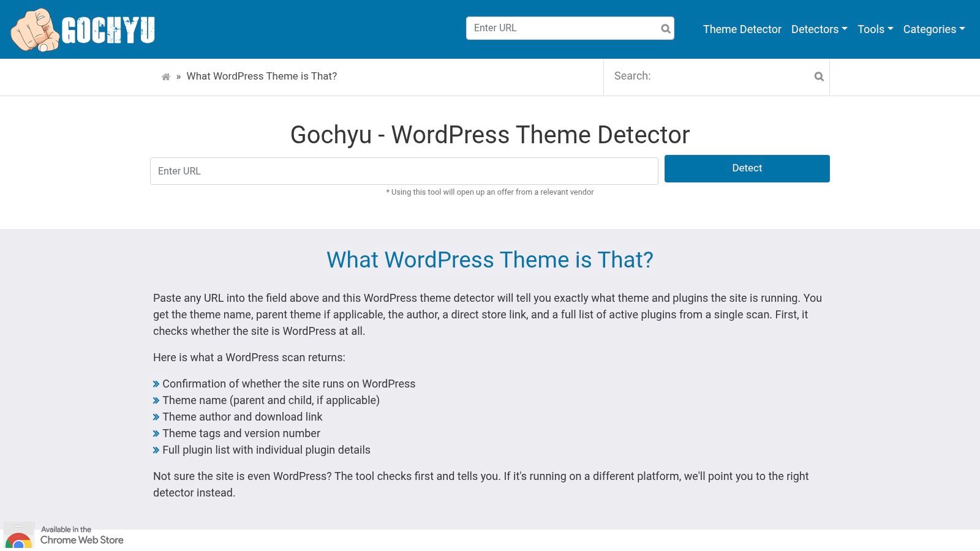Expand the Detectors dropdown menu
980x551 pixels.
819,29
